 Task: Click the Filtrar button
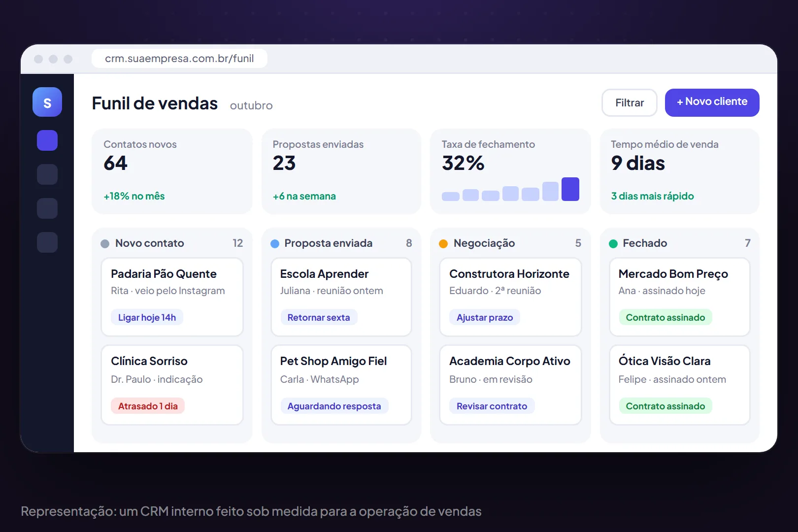(x=630, y=102)
